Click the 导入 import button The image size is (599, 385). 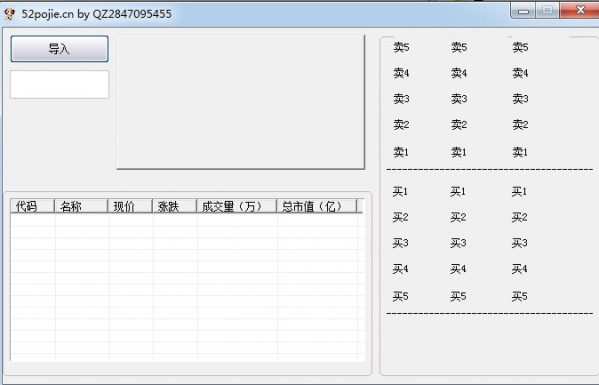[60, 49]
